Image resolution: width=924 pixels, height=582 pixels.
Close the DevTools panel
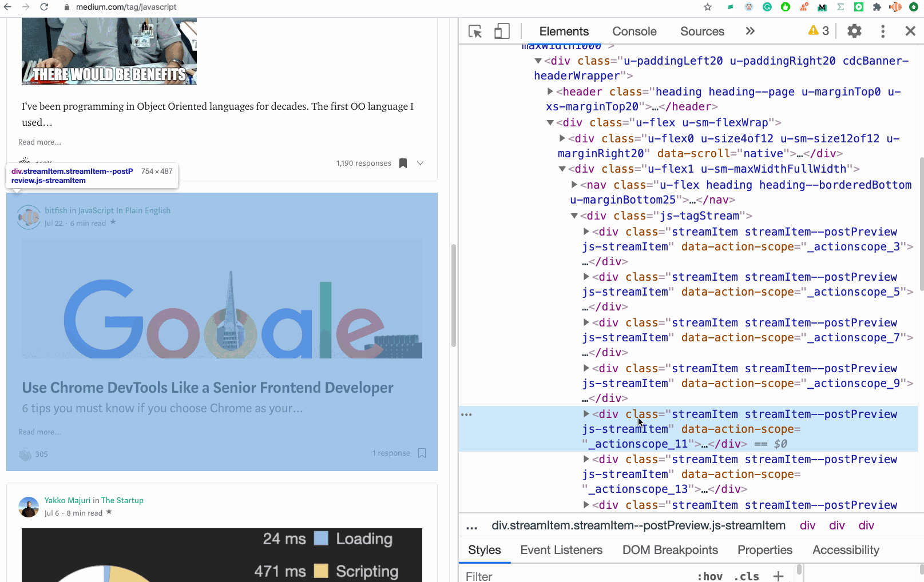click(910, 31)
